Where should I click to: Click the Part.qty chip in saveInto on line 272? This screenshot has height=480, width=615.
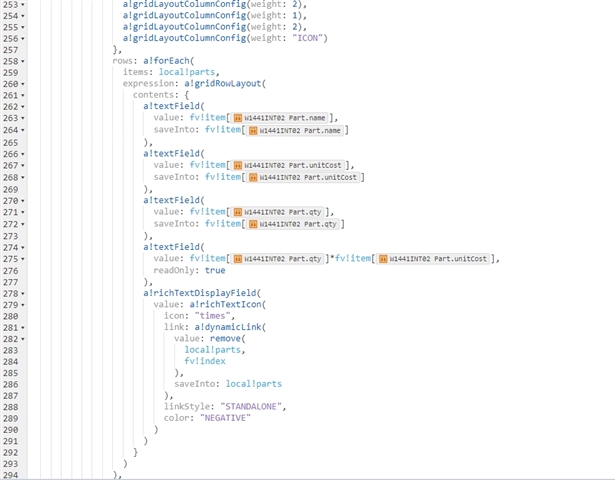(x=293, y=224)
